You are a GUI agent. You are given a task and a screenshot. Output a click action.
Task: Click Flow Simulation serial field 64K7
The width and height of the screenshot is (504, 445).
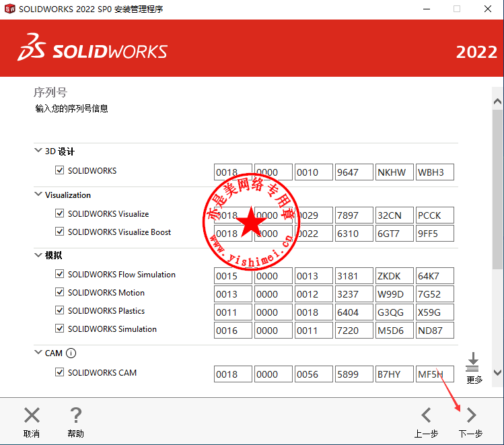(x=435, y=275)
